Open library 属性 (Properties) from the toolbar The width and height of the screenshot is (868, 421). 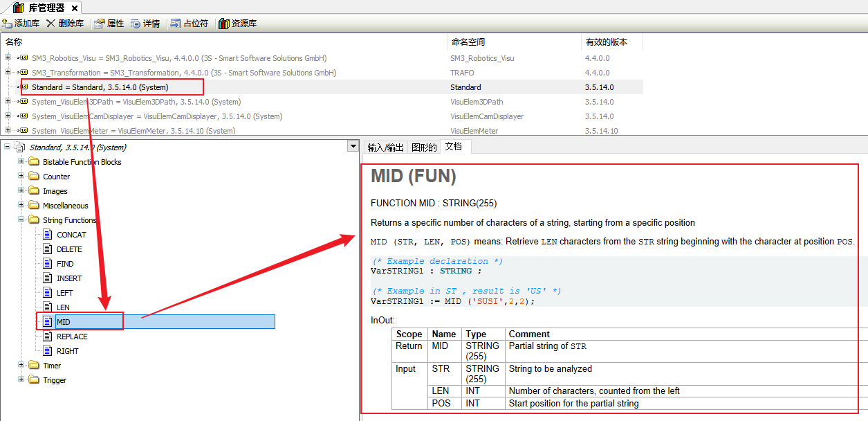tap(100, 24)
